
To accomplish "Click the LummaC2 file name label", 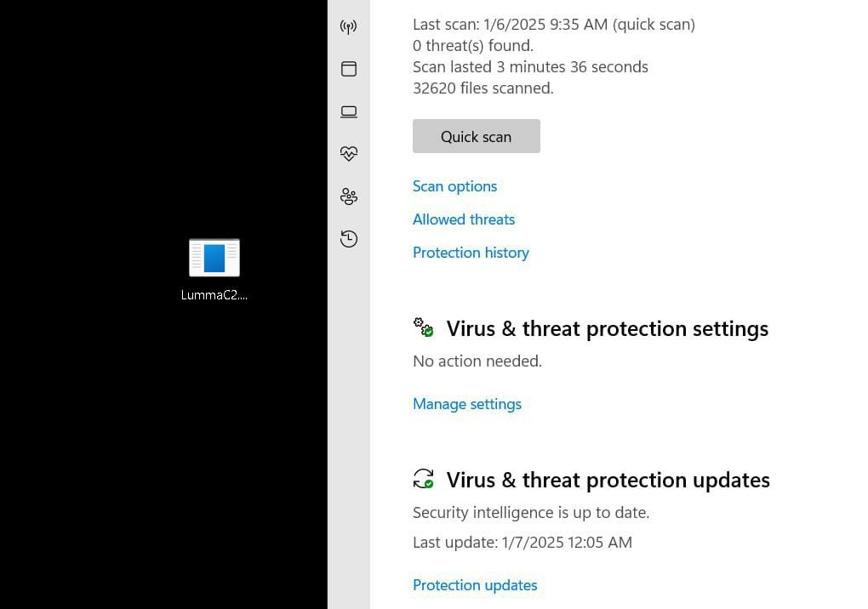I will (x=214, y=295).
